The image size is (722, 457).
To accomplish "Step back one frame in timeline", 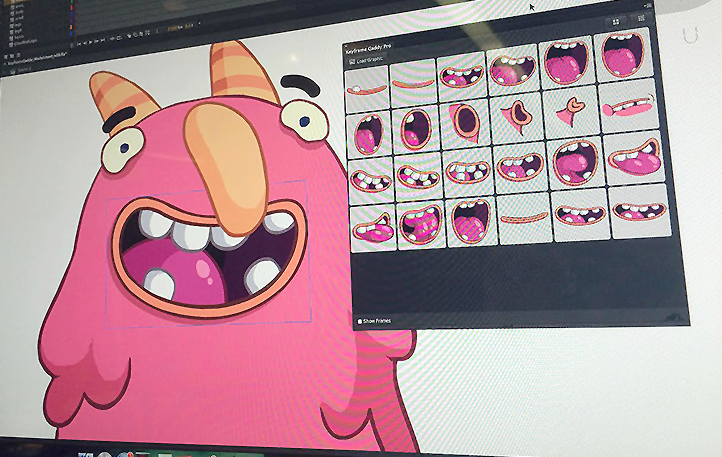I will tap(85, 43).
